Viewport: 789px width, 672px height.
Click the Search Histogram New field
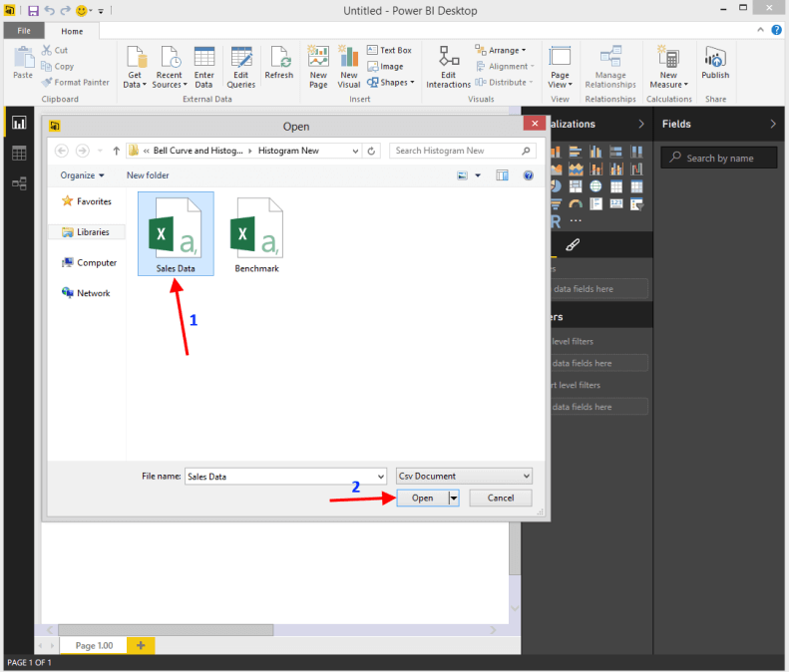pos(456,151)
